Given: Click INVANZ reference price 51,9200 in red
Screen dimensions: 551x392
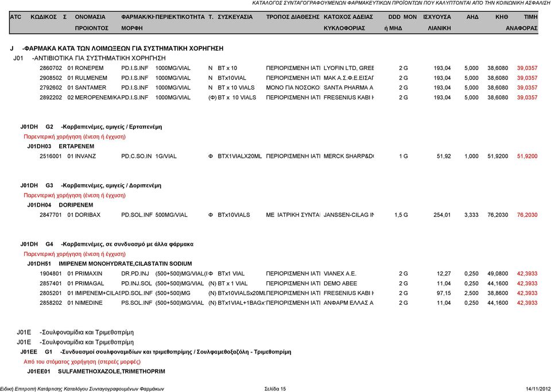Looking at the screenshot, I should (x=527, y=156).
